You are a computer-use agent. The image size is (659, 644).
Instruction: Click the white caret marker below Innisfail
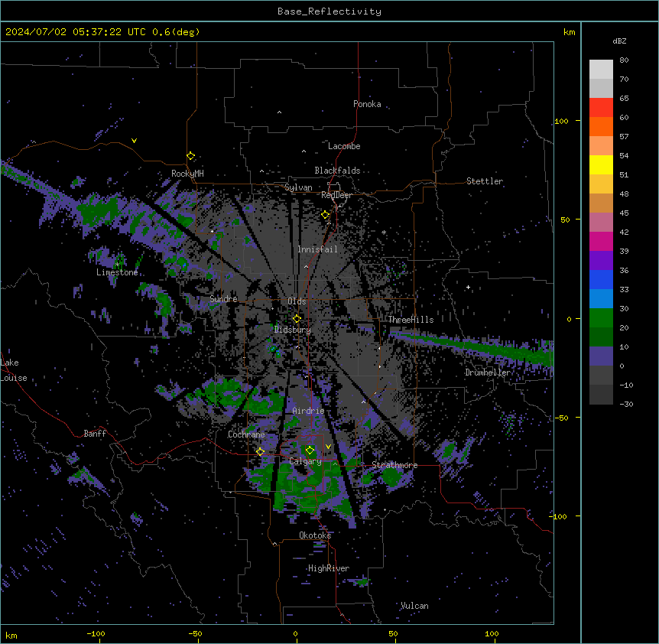click(306, 266)
